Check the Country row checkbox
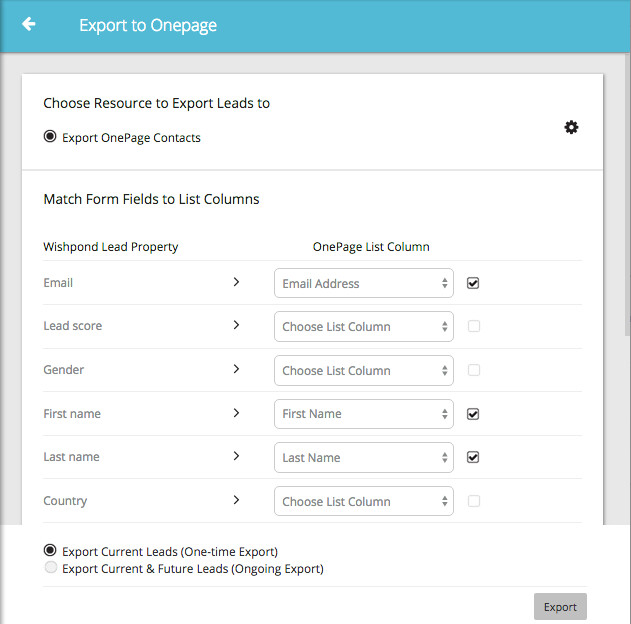This screenshot has height=624, width=631. (x=474, y=501)
